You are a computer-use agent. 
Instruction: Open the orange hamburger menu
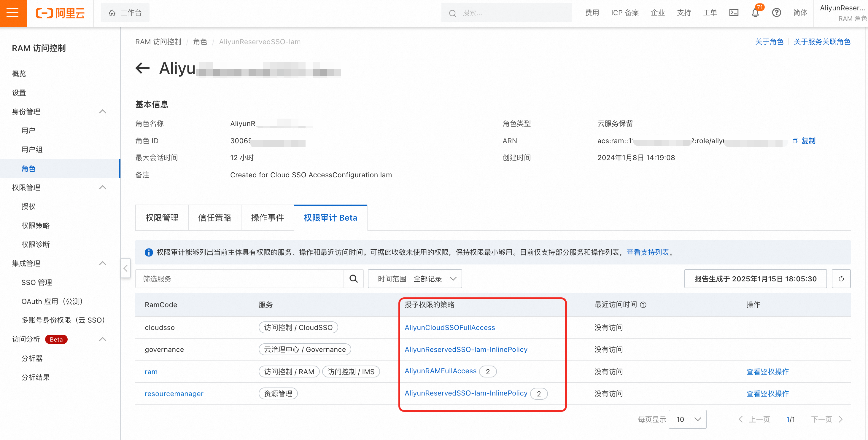13,13
